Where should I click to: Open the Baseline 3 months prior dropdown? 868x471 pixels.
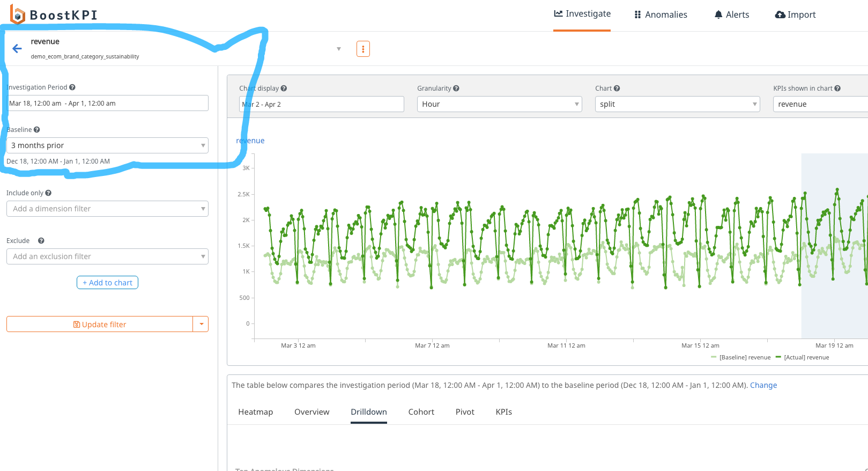107,145
